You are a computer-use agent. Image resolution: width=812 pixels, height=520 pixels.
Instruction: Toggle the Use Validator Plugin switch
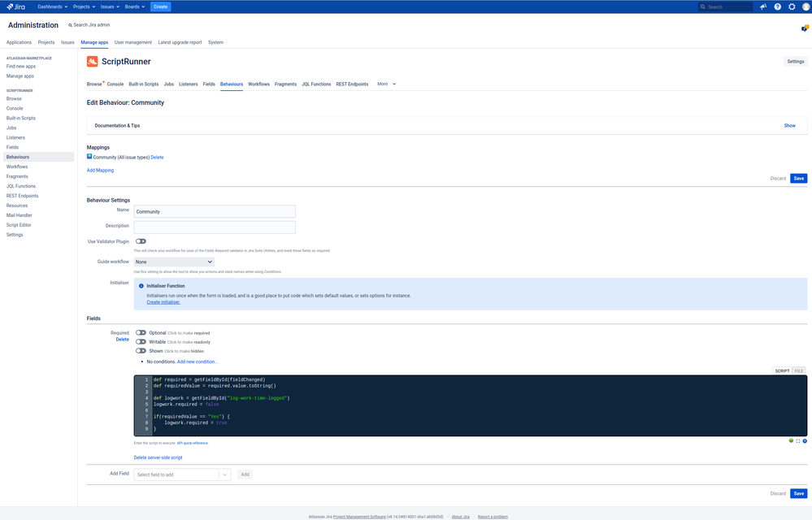coord(141,241)
